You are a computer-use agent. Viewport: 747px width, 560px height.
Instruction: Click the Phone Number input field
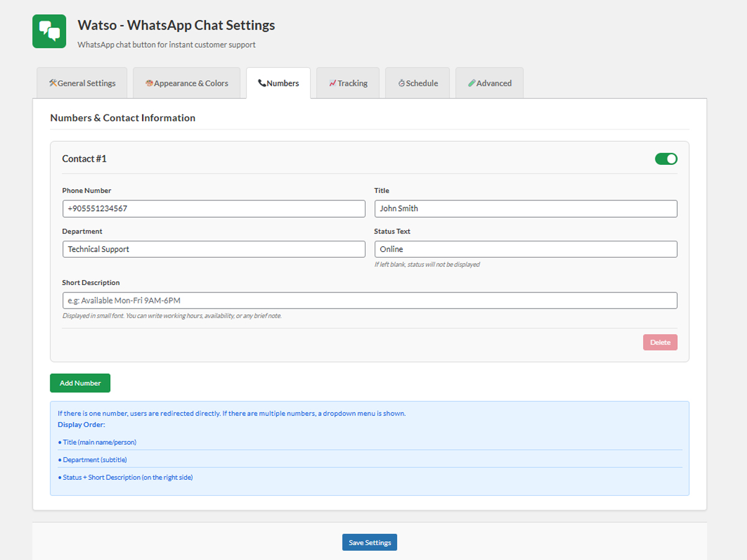pyautogui.click(x=214, y=208)
